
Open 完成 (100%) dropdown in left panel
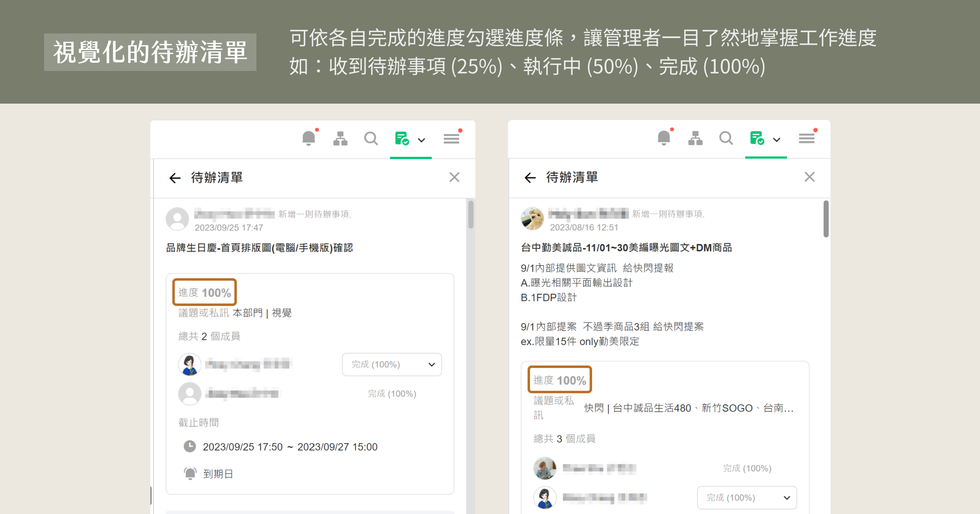coord(392,364)
